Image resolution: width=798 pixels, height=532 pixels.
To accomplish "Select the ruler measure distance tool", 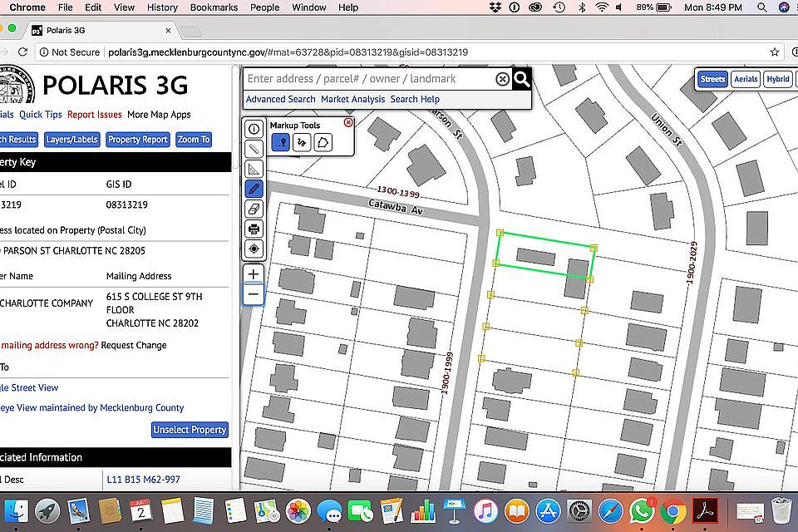I will click(254, 149).
